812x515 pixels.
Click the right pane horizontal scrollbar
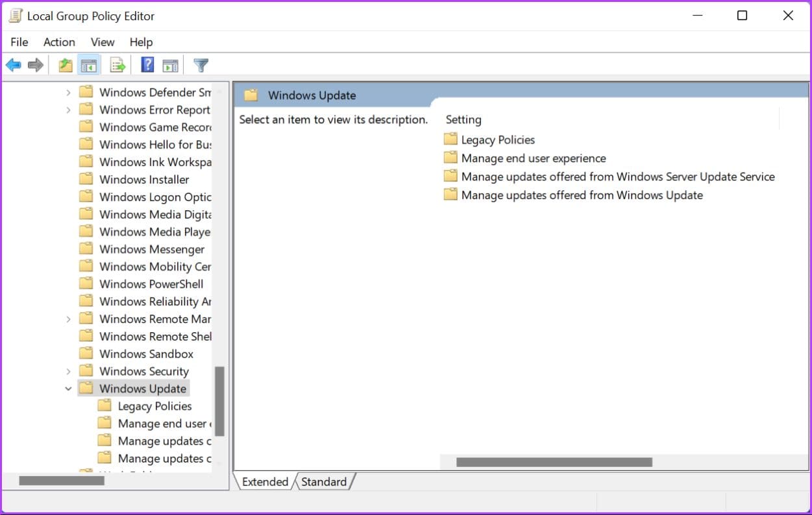[x=554, y=462]
